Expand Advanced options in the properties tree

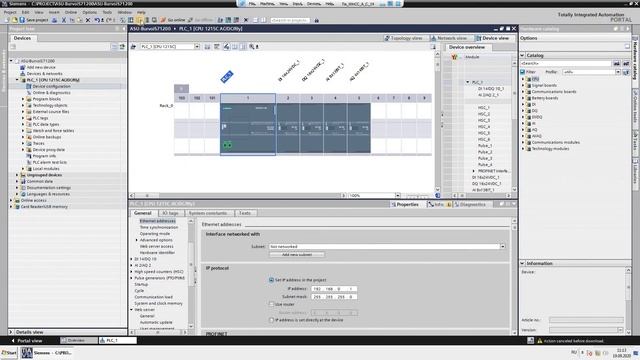pos(137,240)
